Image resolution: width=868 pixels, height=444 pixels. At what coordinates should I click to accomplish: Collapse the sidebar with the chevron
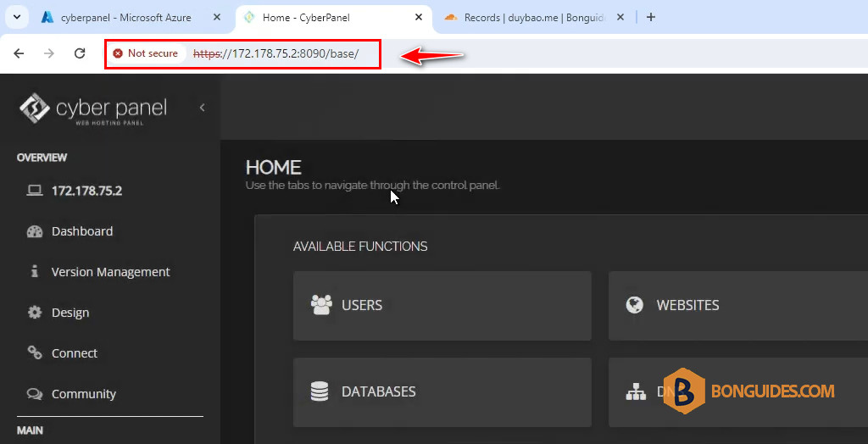pyautogui.click(x=202, y=108)
